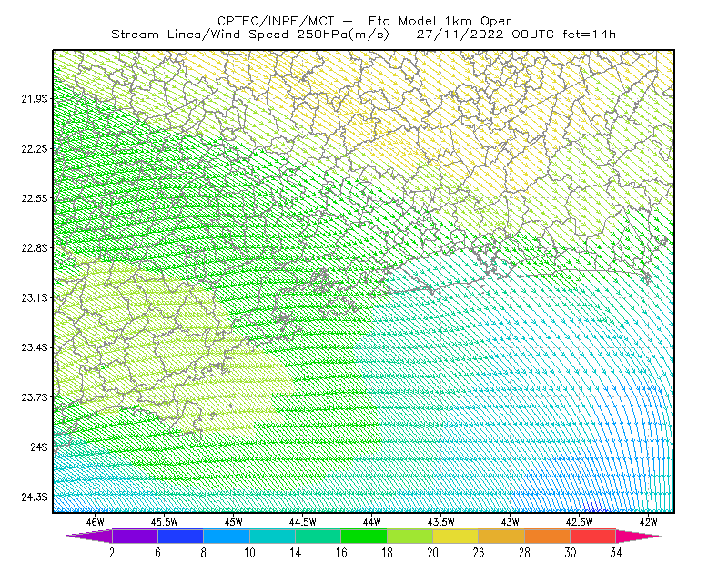
Task: Click the 42.5W longitude axis label
Action: pos(579,522)
